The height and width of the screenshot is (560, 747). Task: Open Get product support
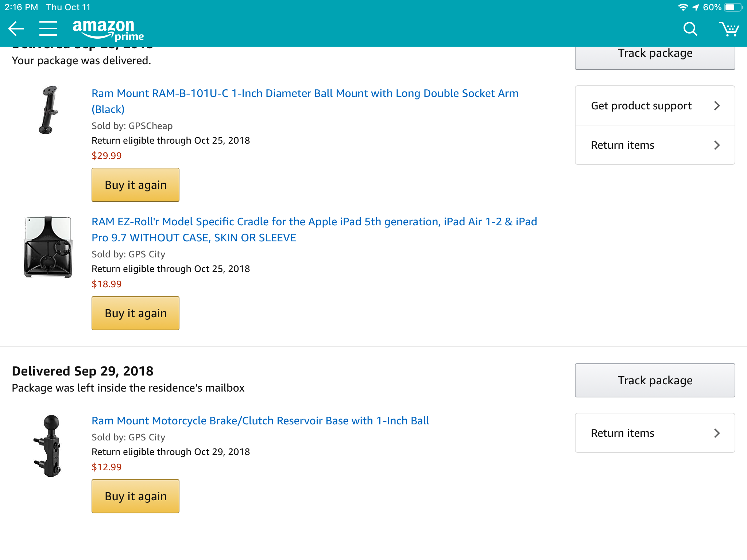point(655,106)
